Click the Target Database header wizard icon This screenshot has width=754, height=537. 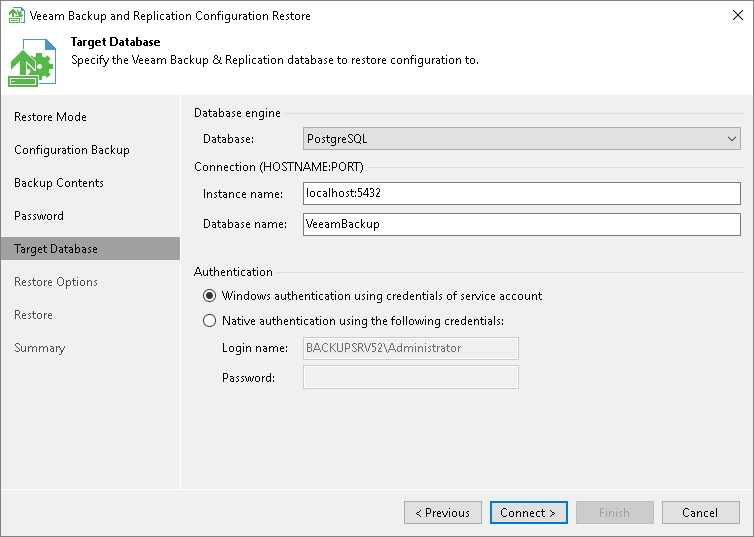tap(34, 63)
